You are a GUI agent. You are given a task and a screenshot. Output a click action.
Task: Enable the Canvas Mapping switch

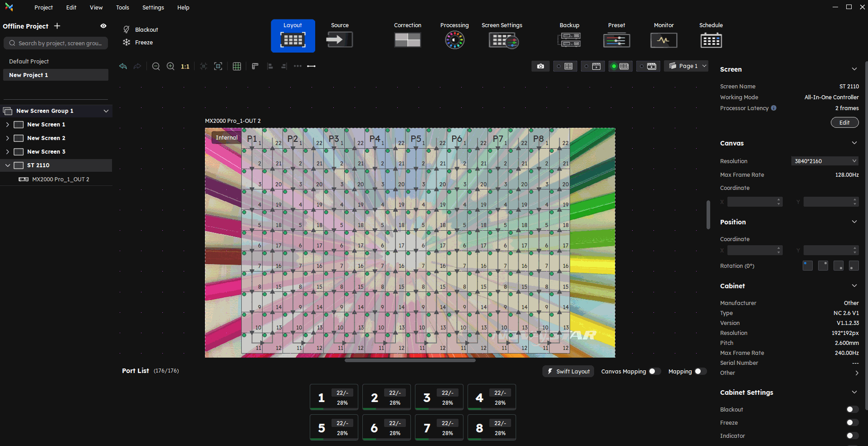(x=654, y=371)
